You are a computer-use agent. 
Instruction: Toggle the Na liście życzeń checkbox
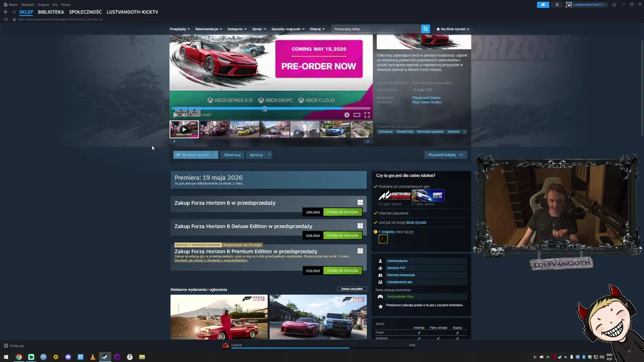pos(178,155)
